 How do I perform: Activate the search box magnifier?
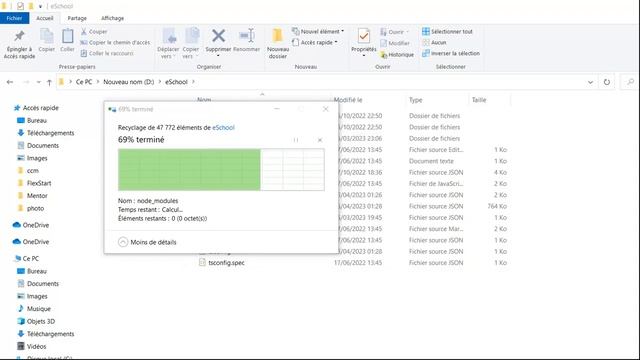630,82
